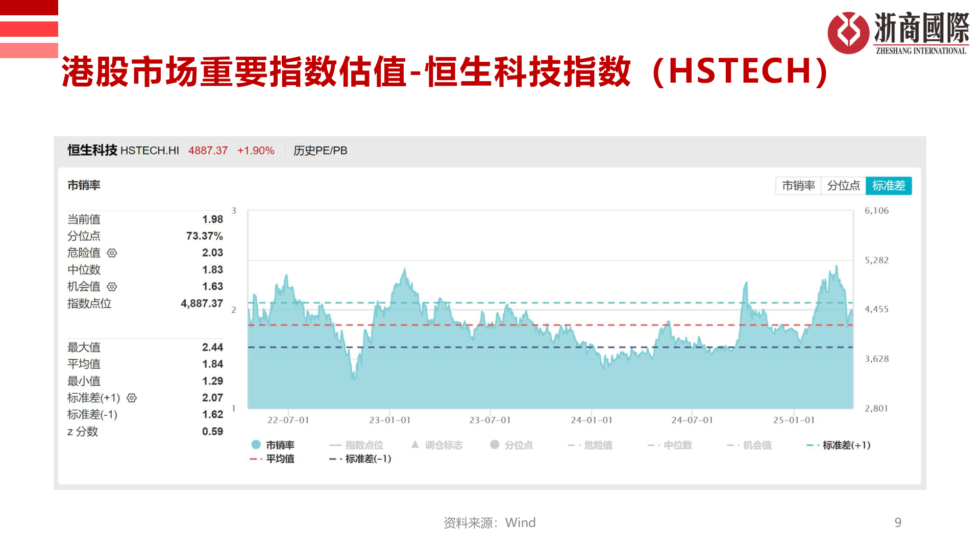Click the 分位点 circle legend marker

494,445
